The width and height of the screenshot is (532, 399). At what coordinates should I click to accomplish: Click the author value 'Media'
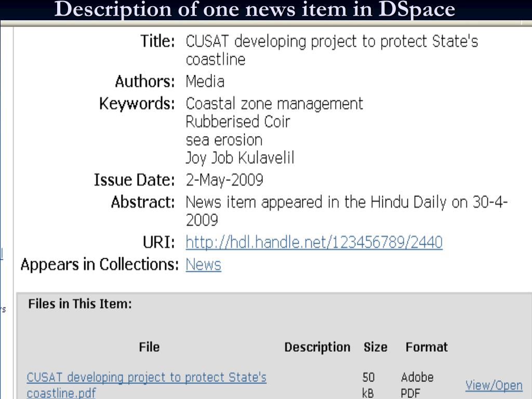(205, 82)
